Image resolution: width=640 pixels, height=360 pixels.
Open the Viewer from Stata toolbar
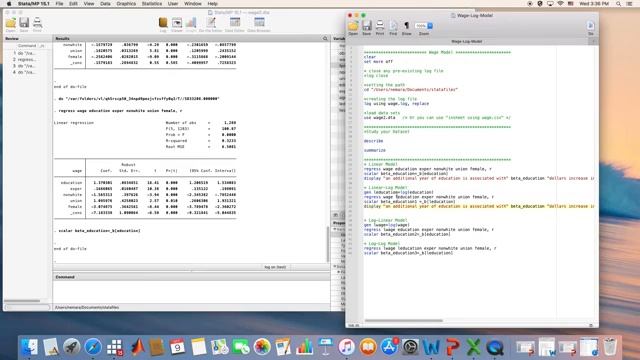coord(177,24)
